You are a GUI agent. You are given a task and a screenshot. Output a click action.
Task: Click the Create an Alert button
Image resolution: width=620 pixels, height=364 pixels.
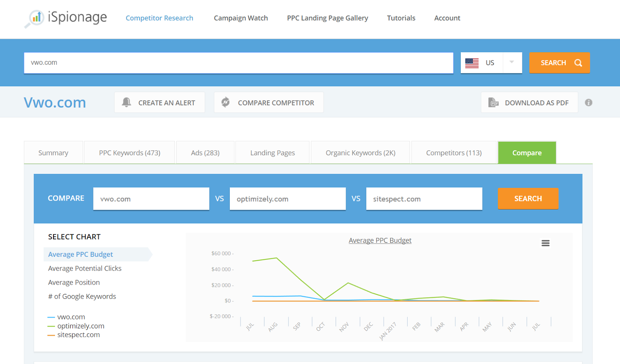[160, 102]
